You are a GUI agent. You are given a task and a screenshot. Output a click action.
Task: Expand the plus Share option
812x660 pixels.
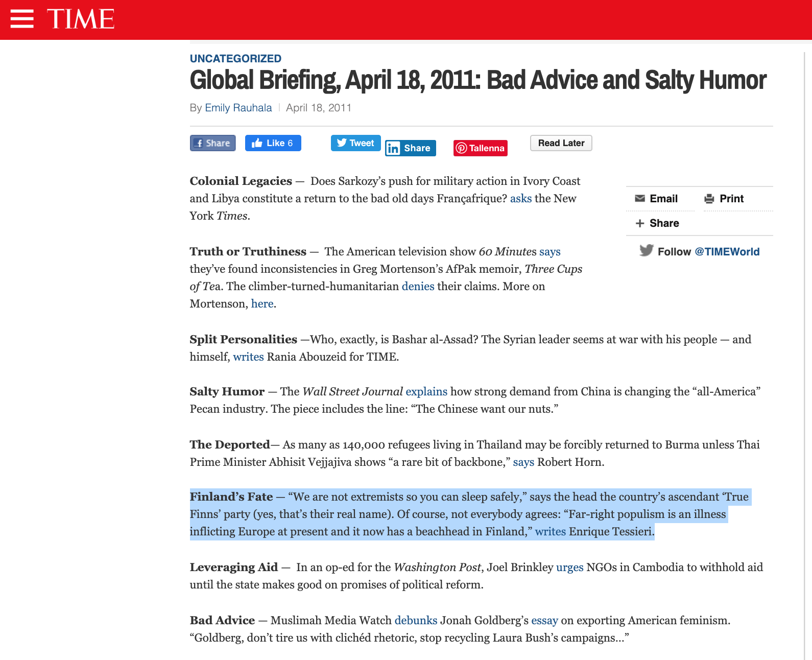click(657, 223)
